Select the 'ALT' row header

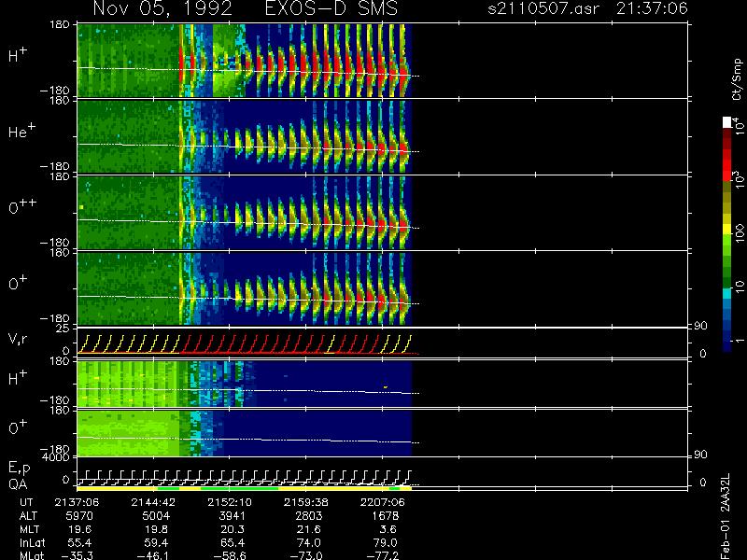28,516
